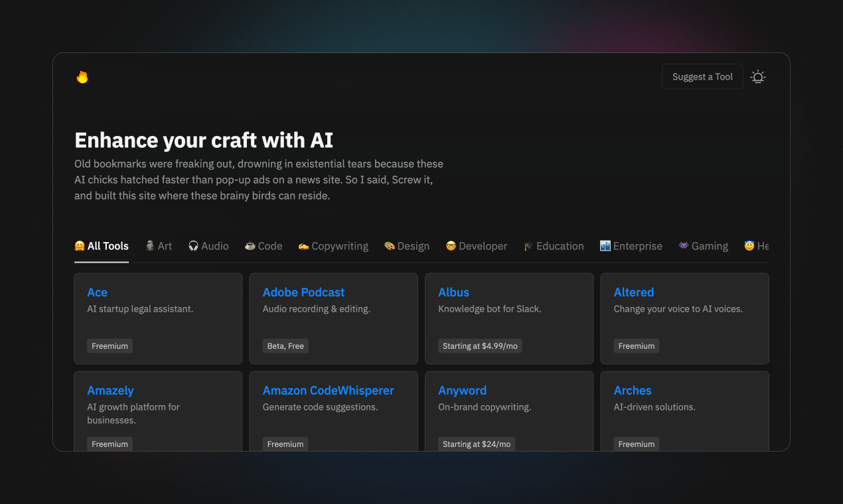Click 'AI-driven solutions.' description

tap(654, 407)
